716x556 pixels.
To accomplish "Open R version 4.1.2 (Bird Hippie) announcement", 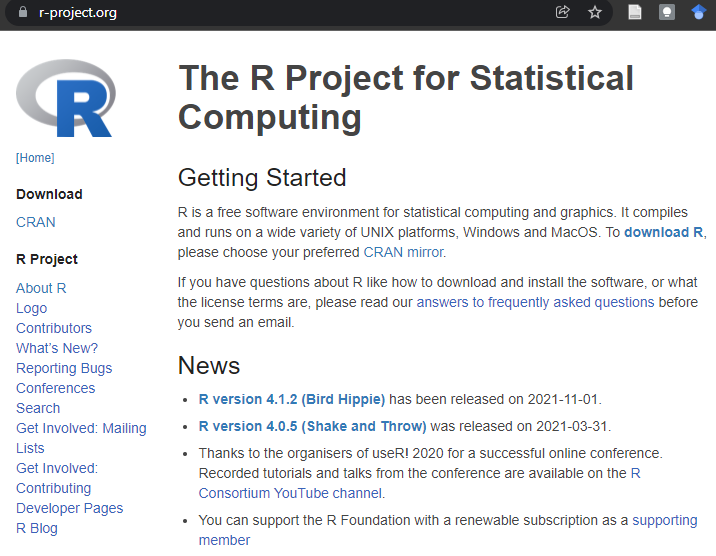I will pos(292,399).
